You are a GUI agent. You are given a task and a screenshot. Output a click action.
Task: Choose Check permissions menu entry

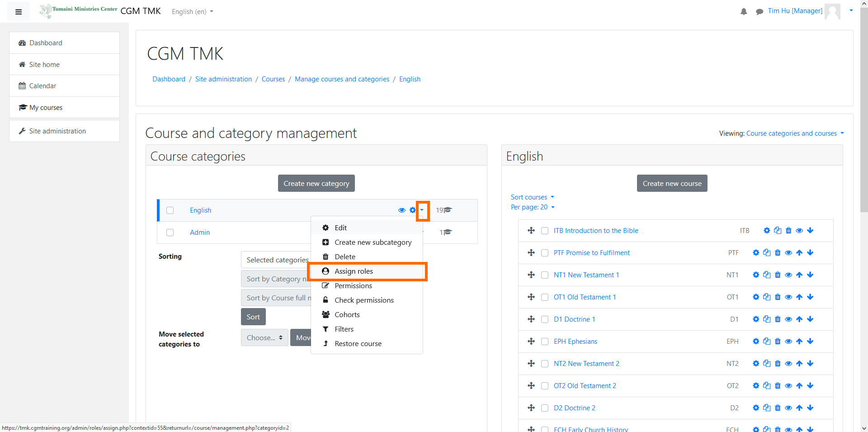click(x=367, y=300)
